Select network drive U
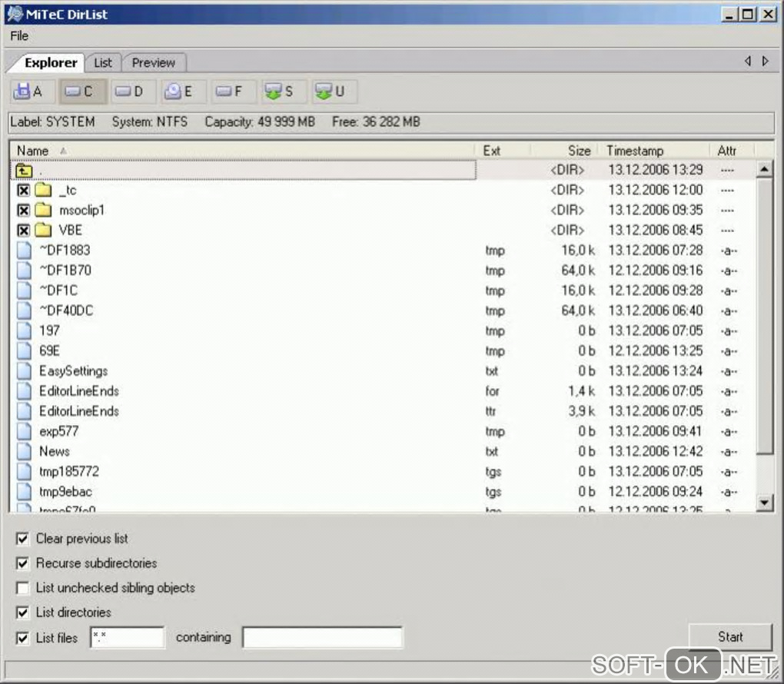 pyautogui.click(x=334, y=91)
